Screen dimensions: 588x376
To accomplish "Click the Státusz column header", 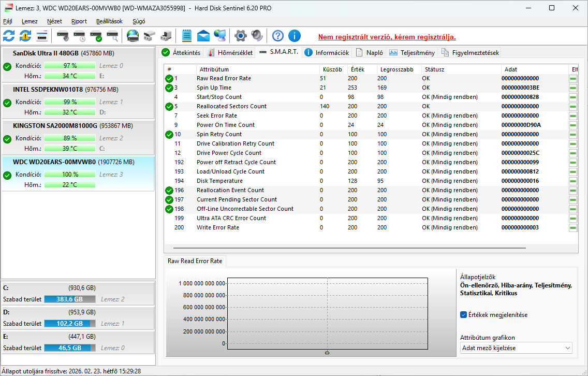I will (461, 69).
